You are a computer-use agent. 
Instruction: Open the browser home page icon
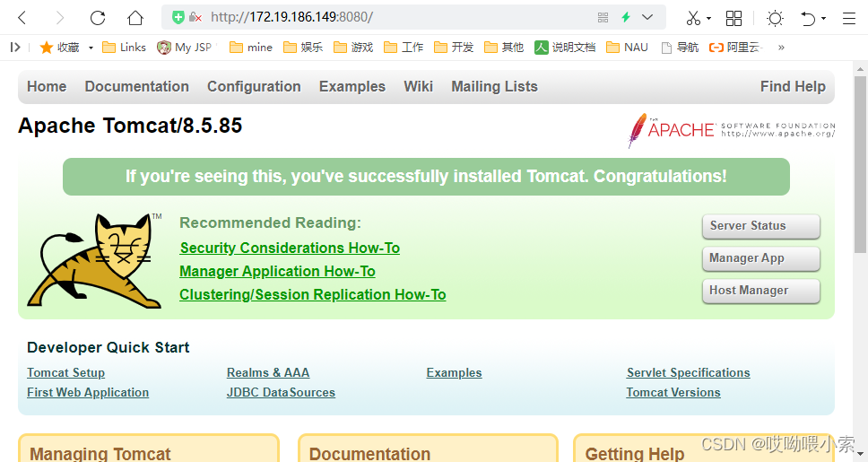point(135,18)
